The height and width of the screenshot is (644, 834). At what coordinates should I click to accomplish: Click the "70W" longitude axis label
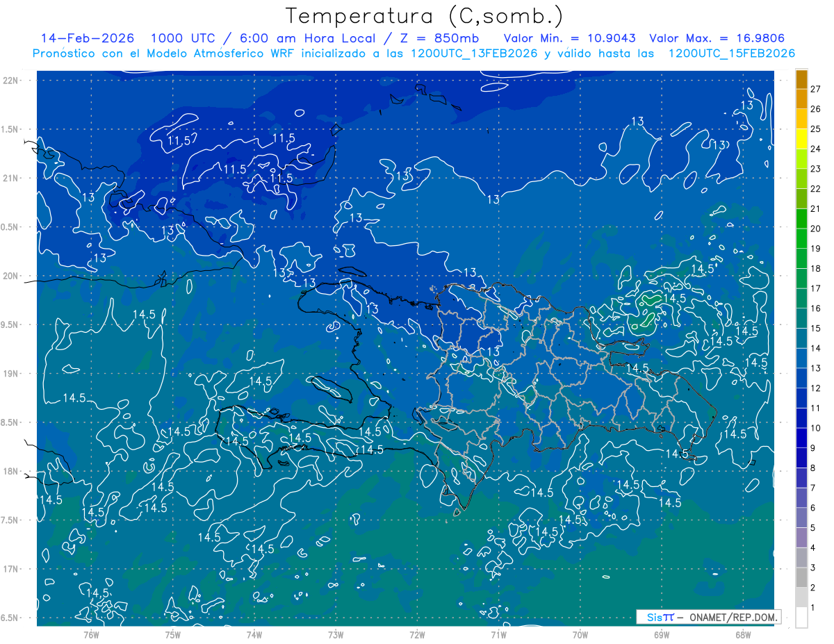pyautogui.click(x=580, y=634)
